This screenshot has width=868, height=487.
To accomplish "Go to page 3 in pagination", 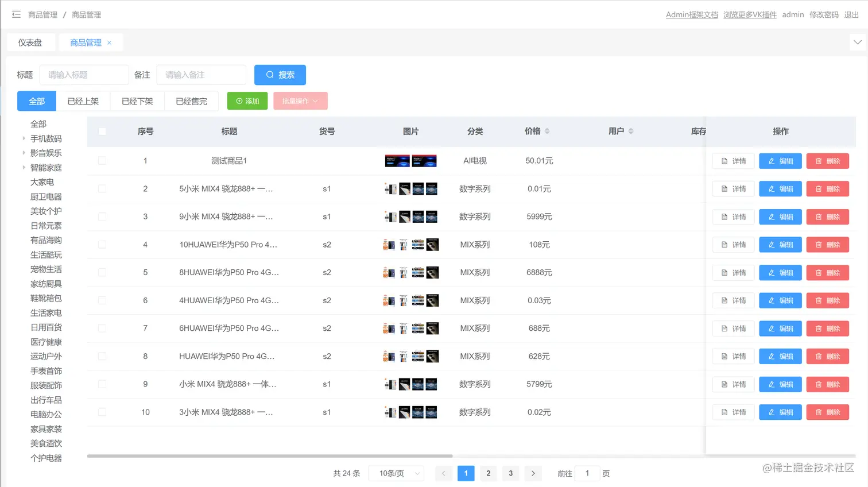I will click(510, 473).
